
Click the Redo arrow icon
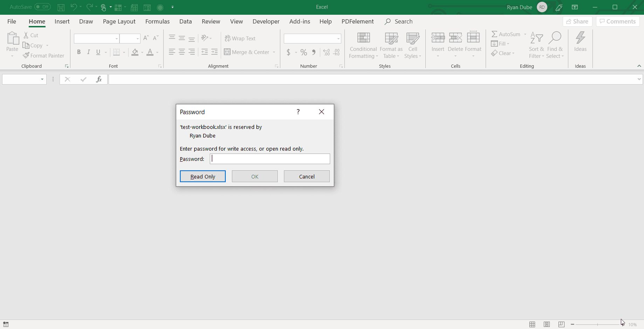click(x=90, y=7)
